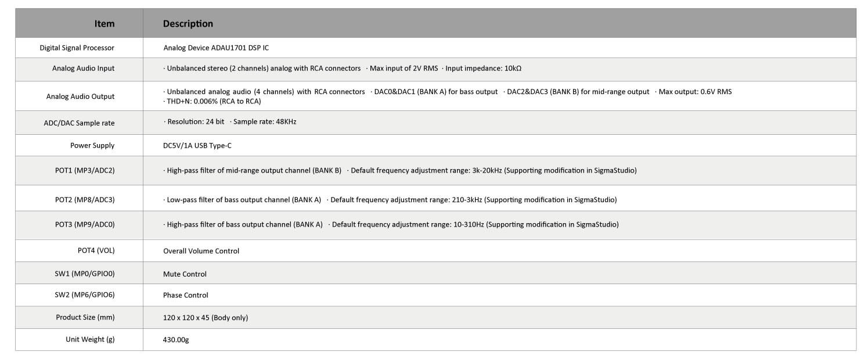The height and width of the screenshot is (362, 868).
Task: Click the DC5V/1A USB Type-C text
Action: tap(197, 145)
